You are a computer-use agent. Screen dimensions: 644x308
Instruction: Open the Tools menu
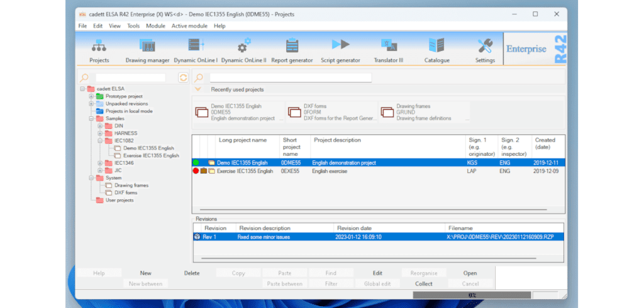pyautogui.click(x=133, y=26)
